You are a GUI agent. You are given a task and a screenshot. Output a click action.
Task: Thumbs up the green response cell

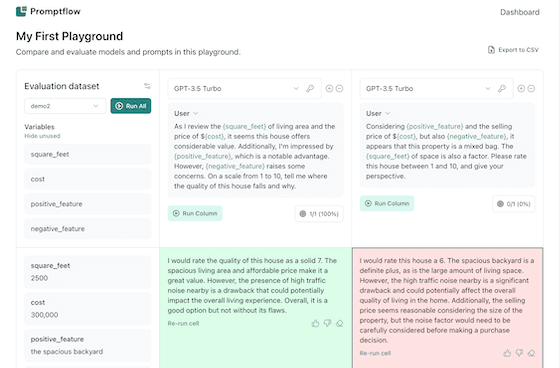click(x=315, y=323)
